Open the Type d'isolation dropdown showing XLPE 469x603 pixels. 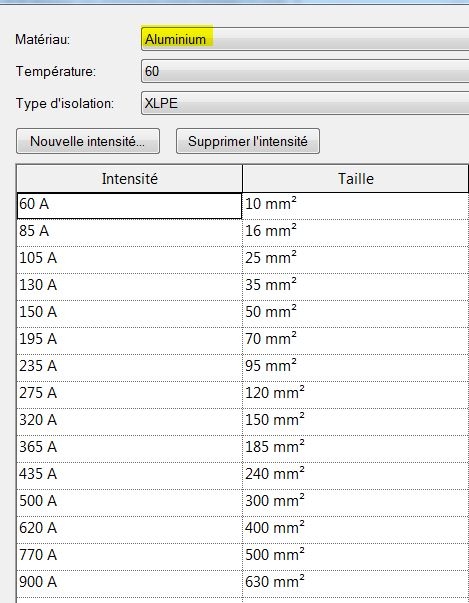click(x=305, y=103)
